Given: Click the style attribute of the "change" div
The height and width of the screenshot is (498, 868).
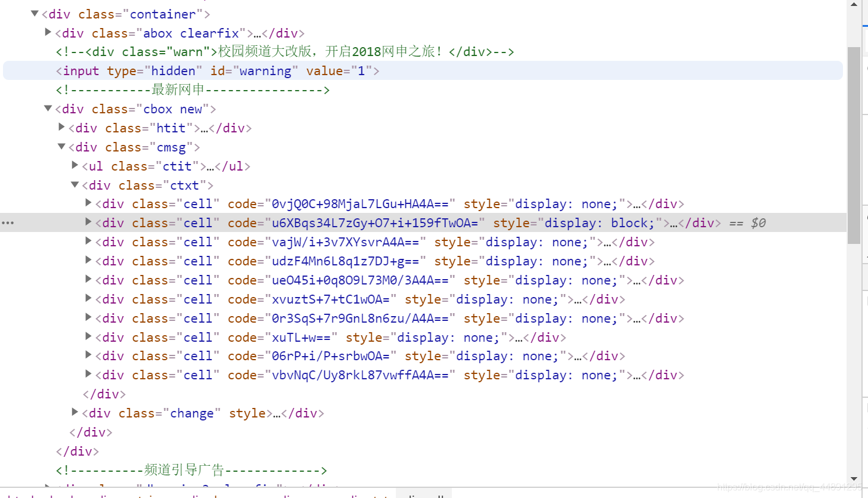Looking at the screenshot, I should point(247,413).
